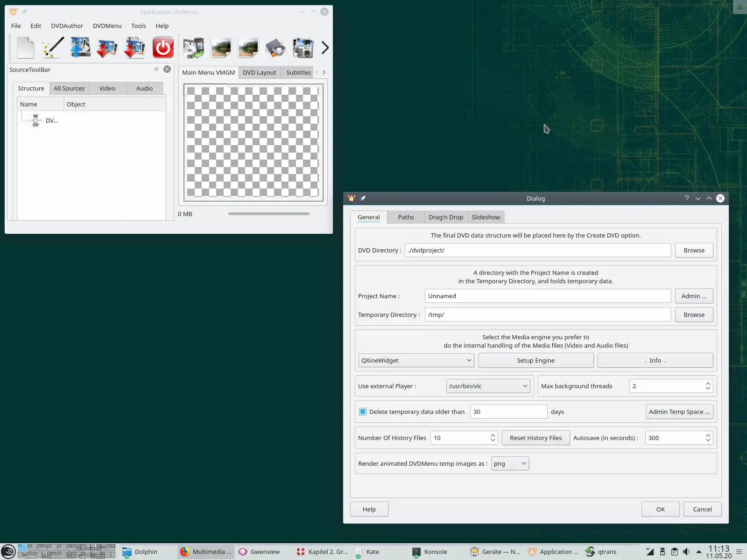Click the horizontal slider beside 0 MB

click(x=269, y=214)
